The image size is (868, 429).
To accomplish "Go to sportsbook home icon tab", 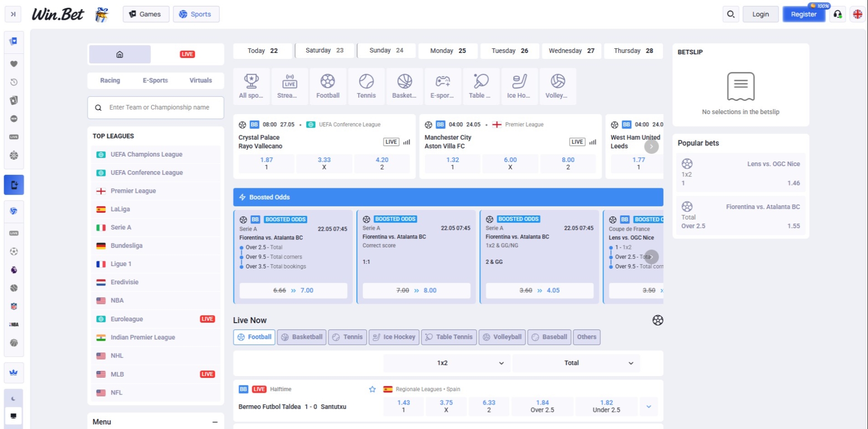I will (120, 54).
